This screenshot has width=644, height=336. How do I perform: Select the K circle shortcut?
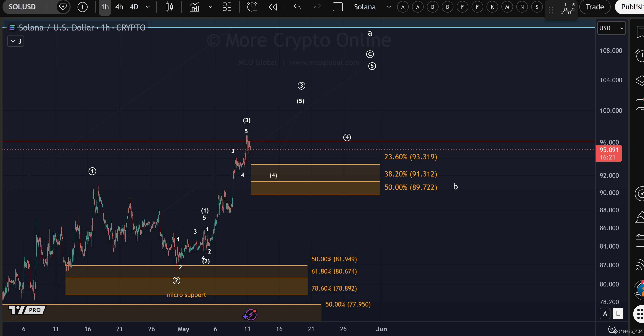492,7
